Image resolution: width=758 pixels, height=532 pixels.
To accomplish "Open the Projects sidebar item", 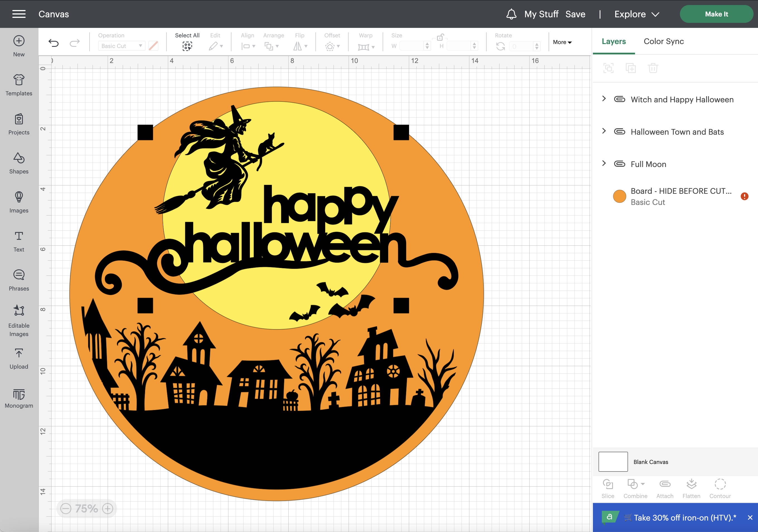I will click(19, 124).
